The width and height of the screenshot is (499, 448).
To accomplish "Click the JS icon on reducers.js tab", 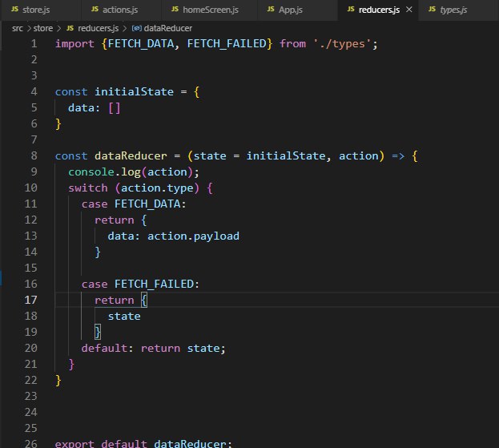I will [x=351, y=10].
